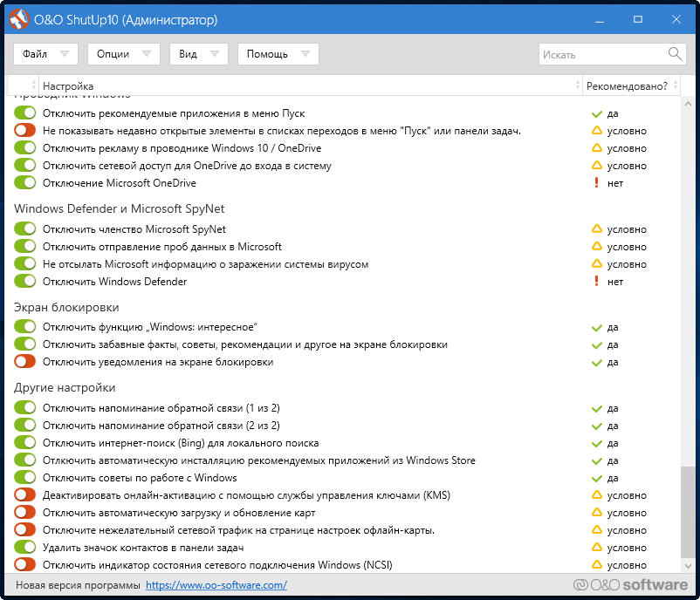Open the Файл menu
This screenshot has height=600, width=700.
tap(45, 54)
